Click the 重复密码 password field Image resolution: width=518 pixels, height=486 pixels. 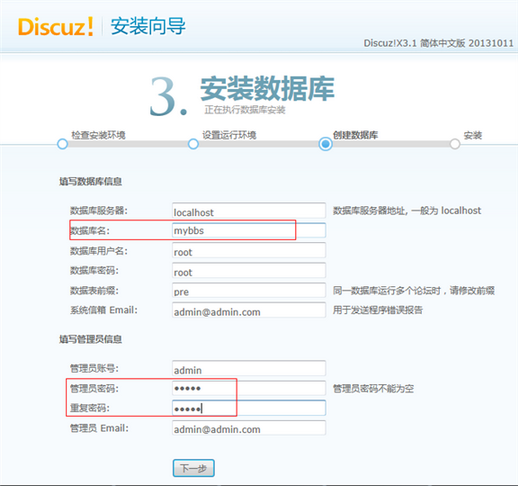coord(249,408)
